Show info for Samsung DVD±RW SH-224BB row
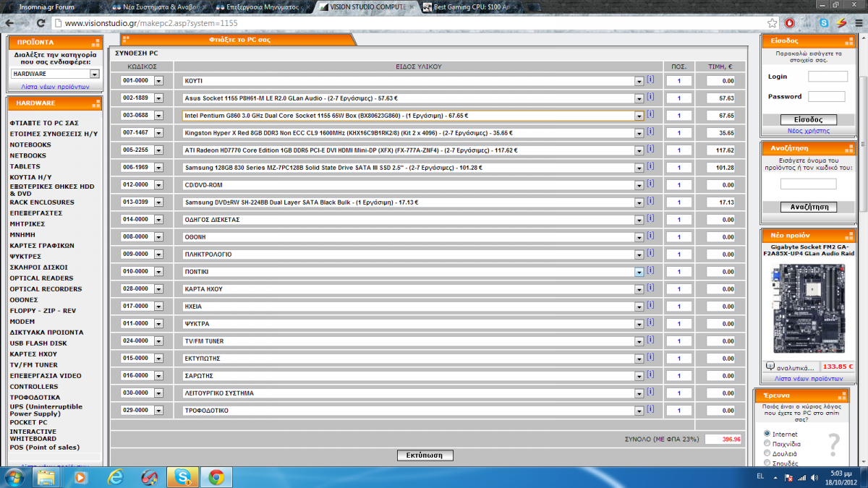The width and height of the screenshot is (868, 488). tap(650, 202)
